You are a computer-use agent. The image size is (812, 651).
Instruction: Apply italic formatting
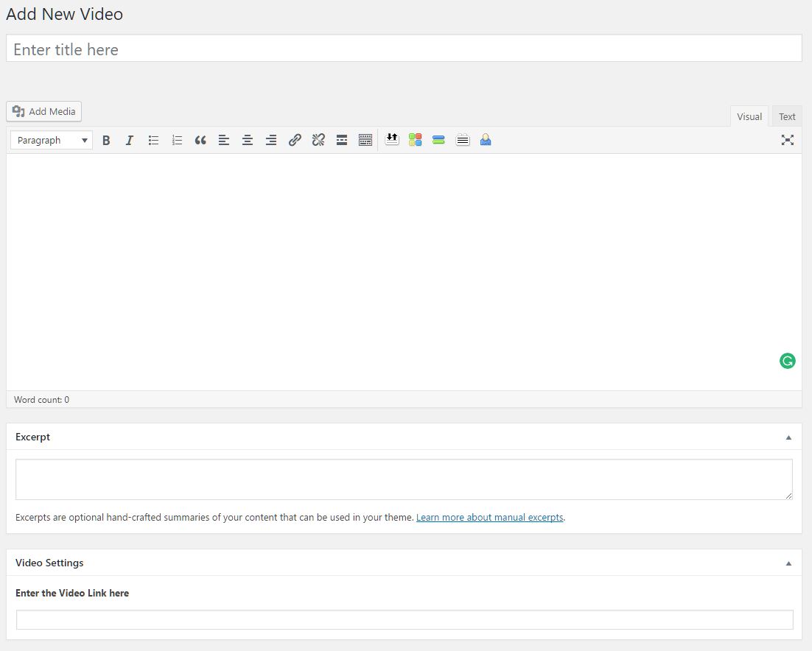[x=130, y=140]
